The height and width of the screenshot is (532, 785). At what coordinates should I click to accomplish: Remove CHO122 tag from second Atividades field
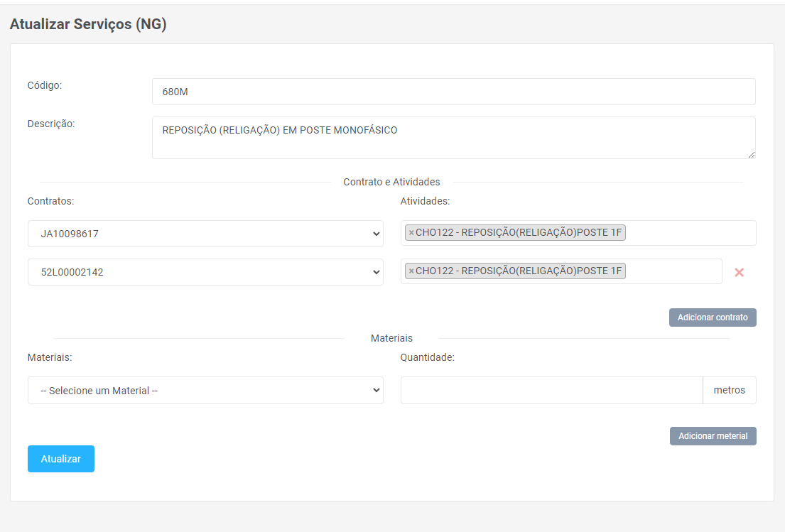click(x=411, y=271)
